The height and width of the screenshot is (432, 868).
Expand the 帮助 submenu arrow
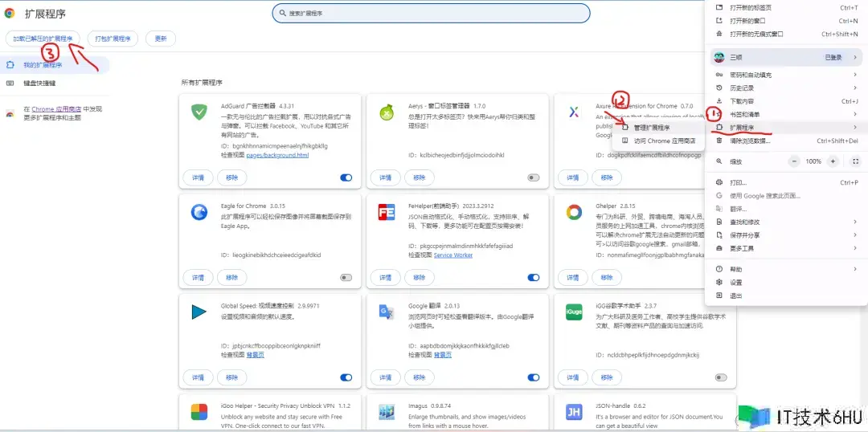tap(855, 269)
